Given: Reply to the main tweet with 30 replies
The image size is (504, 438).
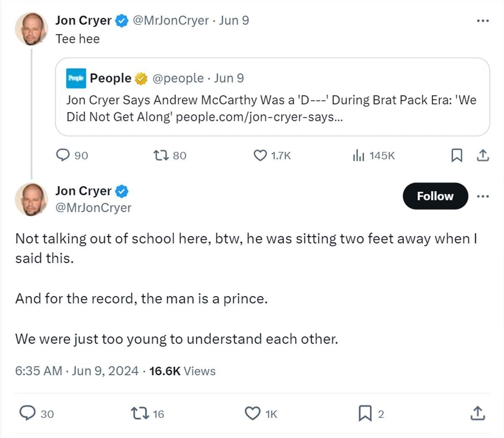Looking at the screenshot, I should click(28, 414).
